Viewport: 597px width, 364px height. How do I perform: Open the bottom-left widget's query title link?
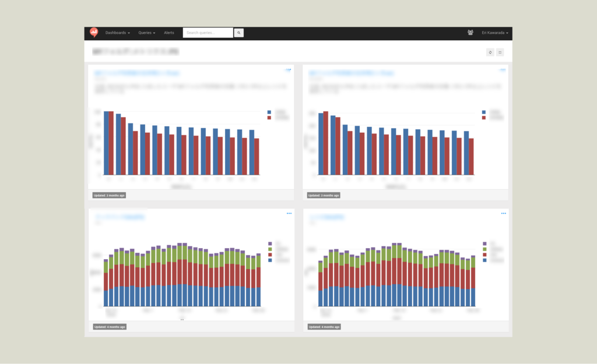[x=120, y=217]
